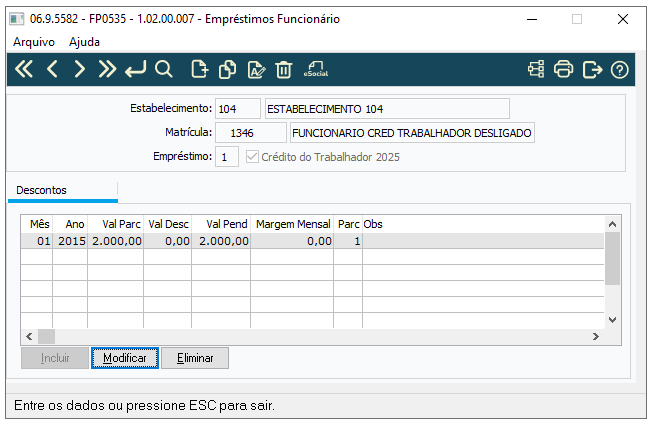Click the Mês column header
653x427 pixels.
pyautogui.click(x=37, y=224)
